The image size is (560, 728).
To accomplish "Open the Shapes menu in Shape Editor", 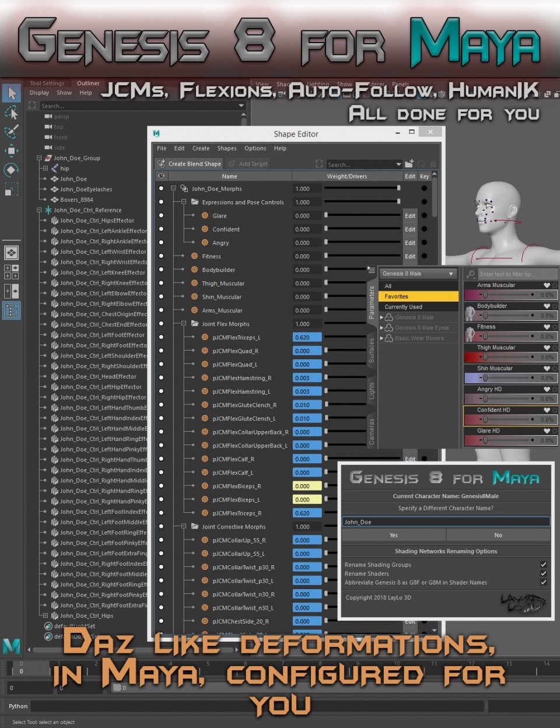I will (x=227, y=148).
